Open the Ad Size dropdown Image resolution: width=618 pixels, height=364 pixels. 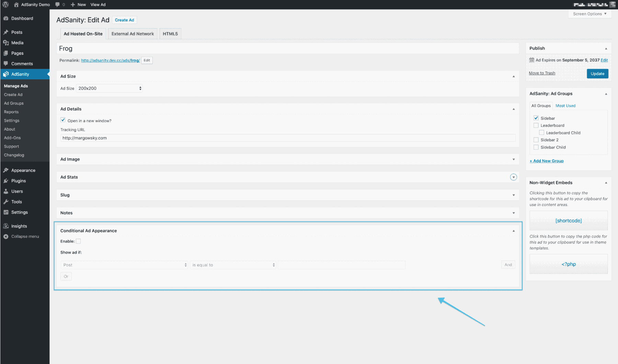(x=109, y=88)
